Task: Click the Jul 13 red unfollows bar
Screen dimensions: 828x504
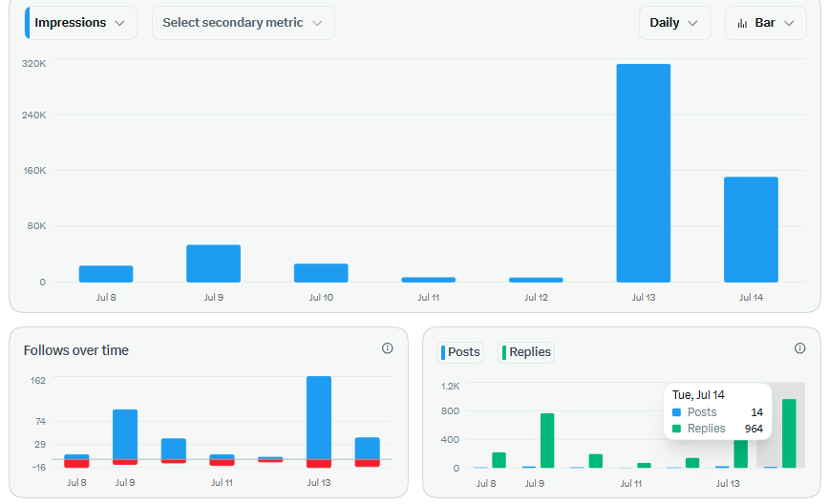Action: coord(319,463)
